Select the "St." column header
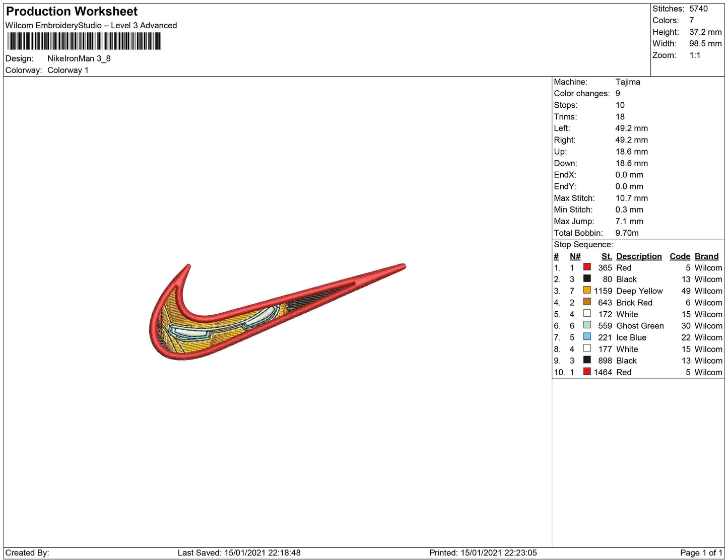 [x=607, y=256]
